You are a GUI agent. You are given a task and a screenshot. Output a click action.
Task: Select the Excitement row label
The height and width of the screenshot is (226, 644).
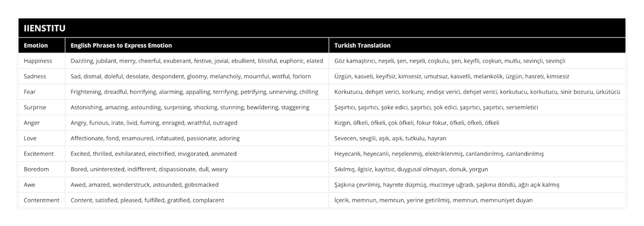[39, 154]
